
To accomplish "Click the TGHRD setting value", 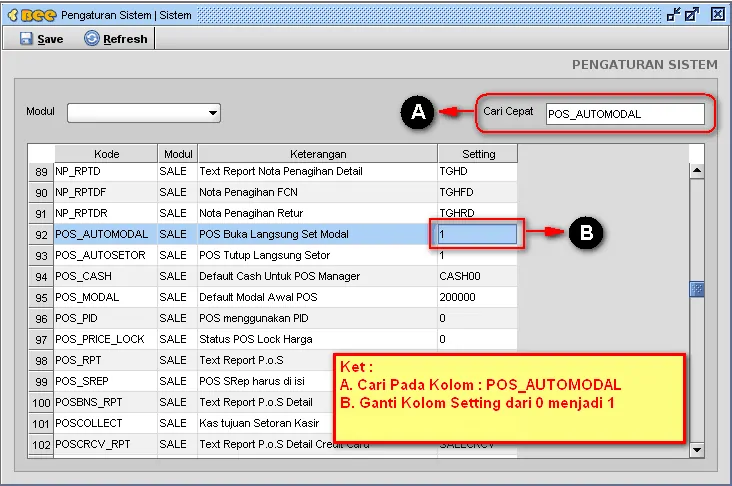I will tap(477, 211).
